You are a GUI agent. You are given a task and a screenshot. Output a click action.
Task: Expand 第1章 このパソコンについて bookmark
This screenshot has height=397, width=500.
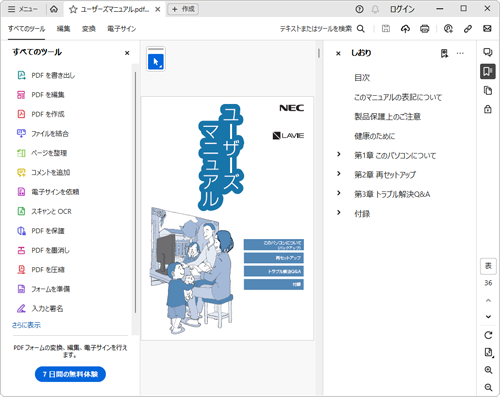tap(339, 154)
